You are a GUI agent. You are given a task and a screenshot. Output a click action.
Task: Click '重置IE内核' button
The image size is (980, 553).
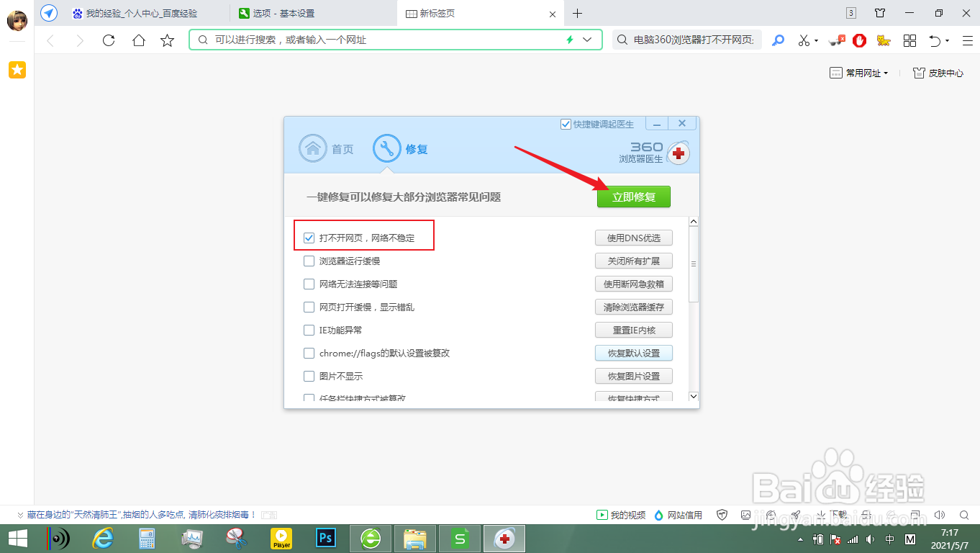coord(634,330)
